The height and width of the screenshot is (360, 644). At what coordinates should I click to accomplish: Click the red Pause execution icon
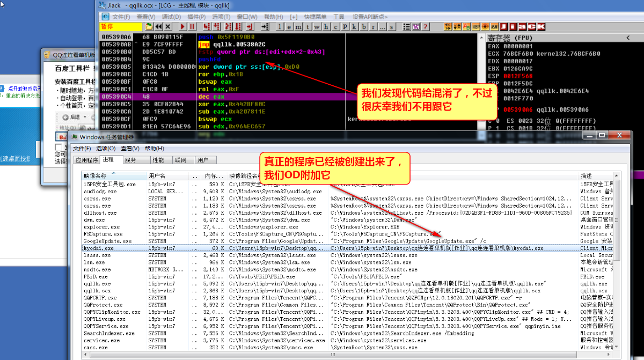[x=192, y=26]
